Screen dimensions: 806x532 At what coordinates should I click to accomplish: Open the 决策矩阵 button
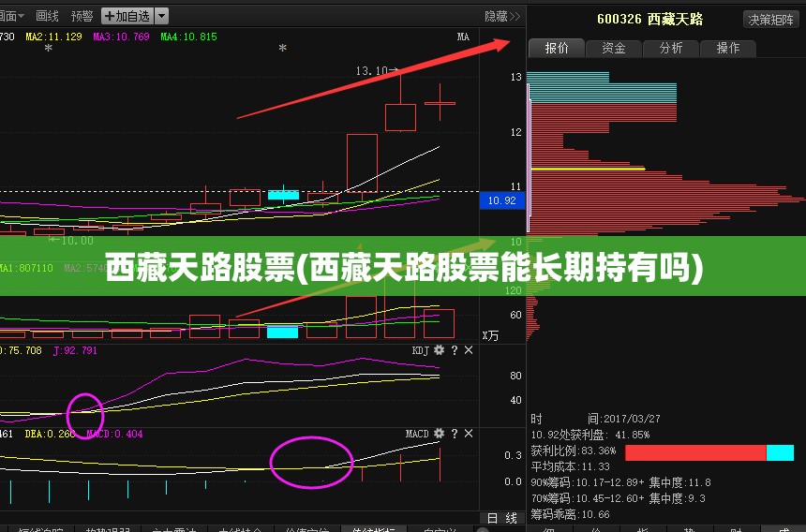point(770,20)
